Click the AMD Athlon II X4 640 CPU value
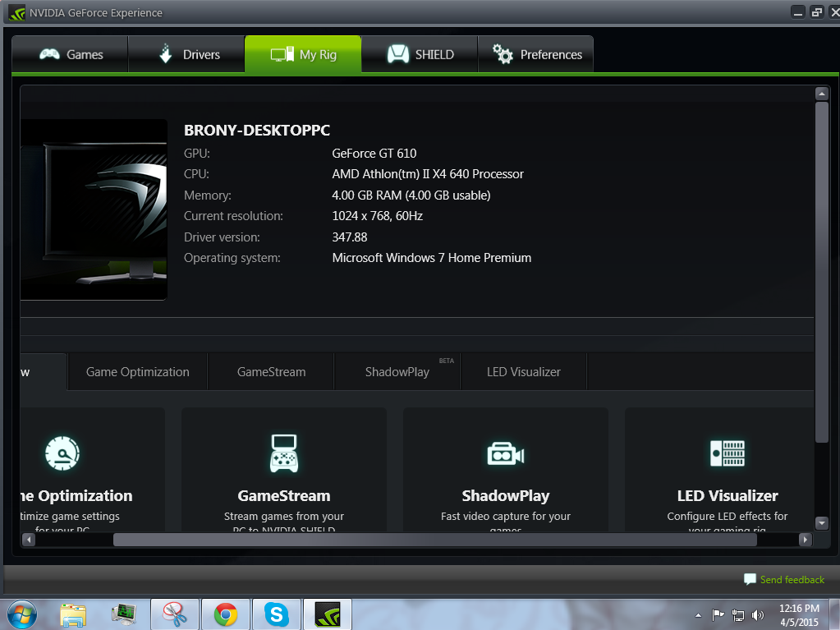Screen dimensions: 840x630 click(x=428, y=174)
